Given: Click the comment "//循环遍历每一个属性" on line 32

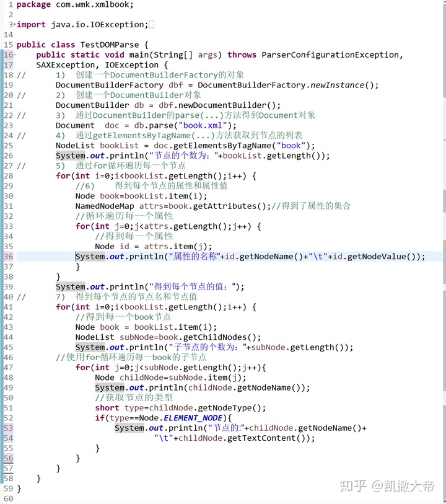Looking at the screenshot, I should pyautogui.click(x=125, y=216).
